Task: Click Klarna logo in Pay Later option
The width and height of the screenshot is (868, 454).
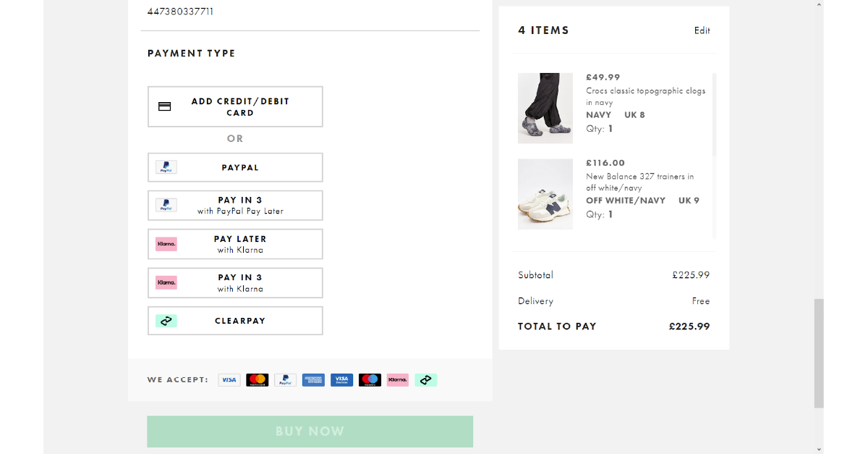Action: coord(166,244)
